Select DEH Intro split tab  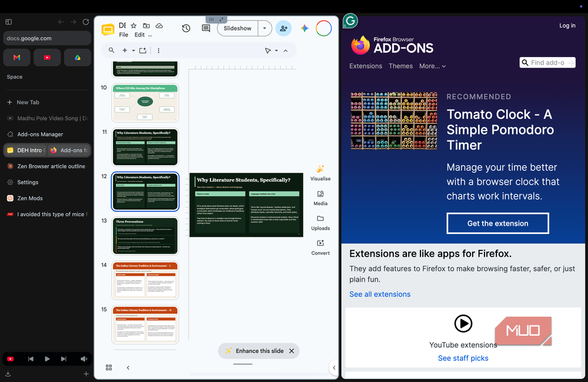pyautogui.click(x=25, y=150)
